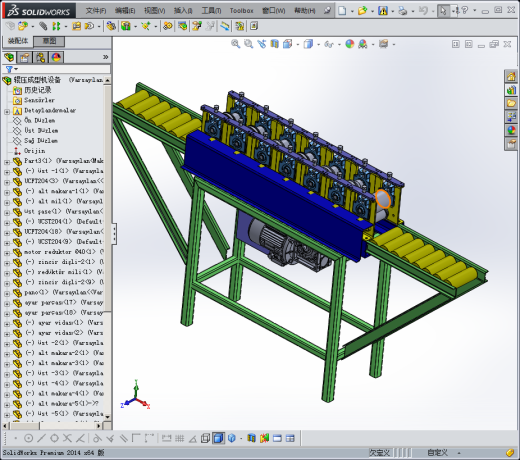Click the New document icon

[342, 11]
